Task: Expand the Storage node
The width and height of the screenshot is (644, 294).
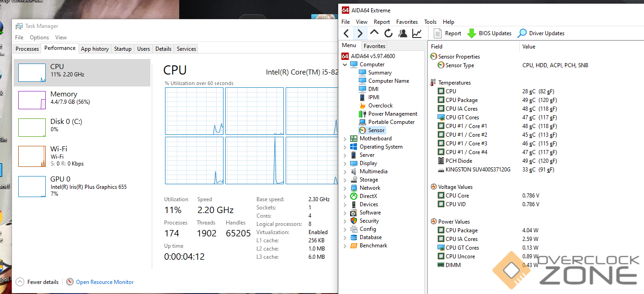Action: point(345,180)
